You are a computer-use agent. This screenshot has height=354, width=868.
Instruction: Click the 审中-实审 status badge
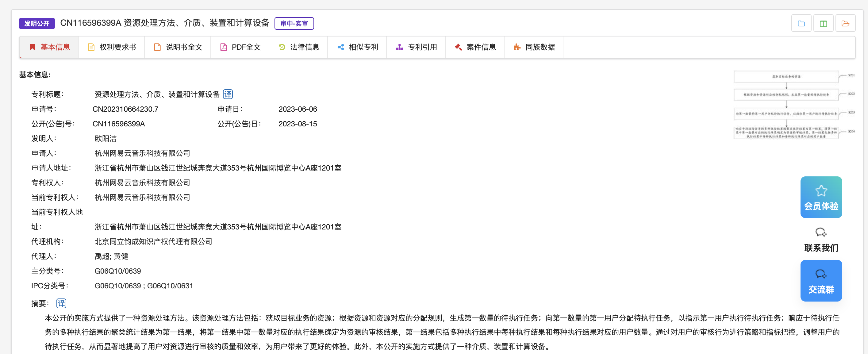(294, 23)
